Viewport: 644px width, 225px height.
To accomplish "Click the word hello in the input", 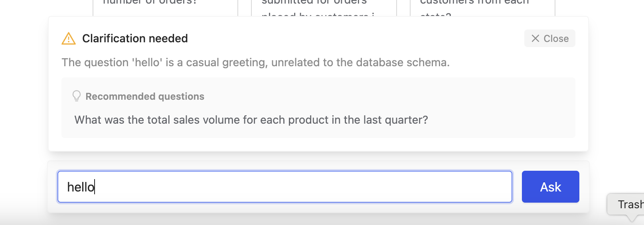I will tap(81, 187).
